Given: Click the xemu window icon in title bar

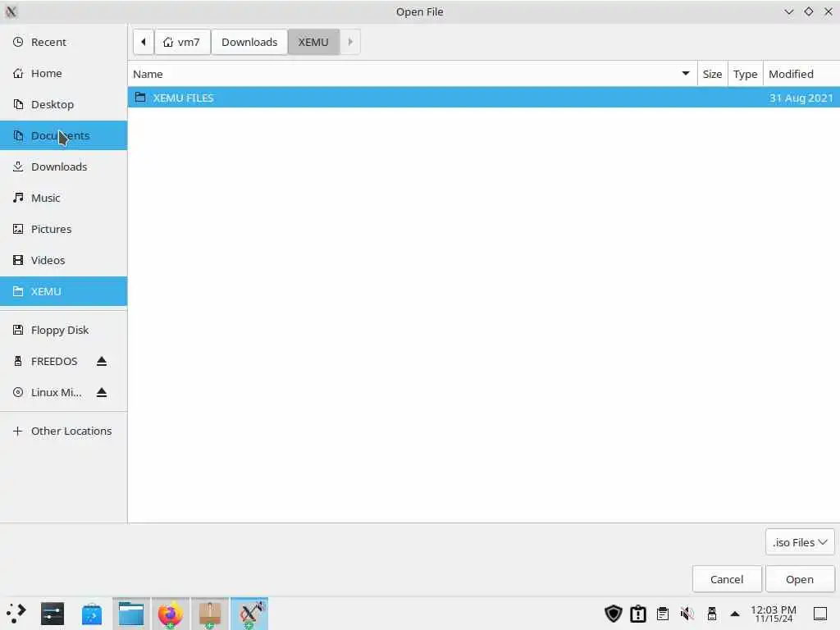Looking at the screenshot, I should pyautogui.click(x=11, y=11).
